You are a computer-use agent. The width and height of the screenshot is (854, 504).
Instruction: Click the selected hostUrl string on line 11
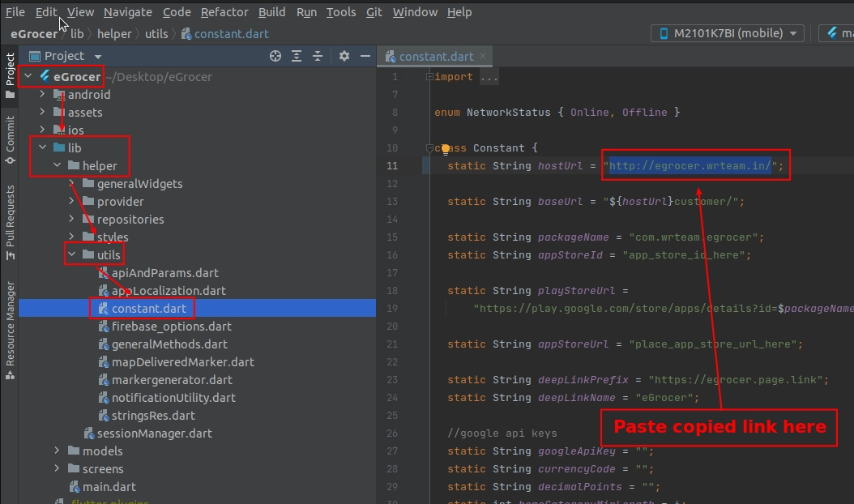pos(690,165)
